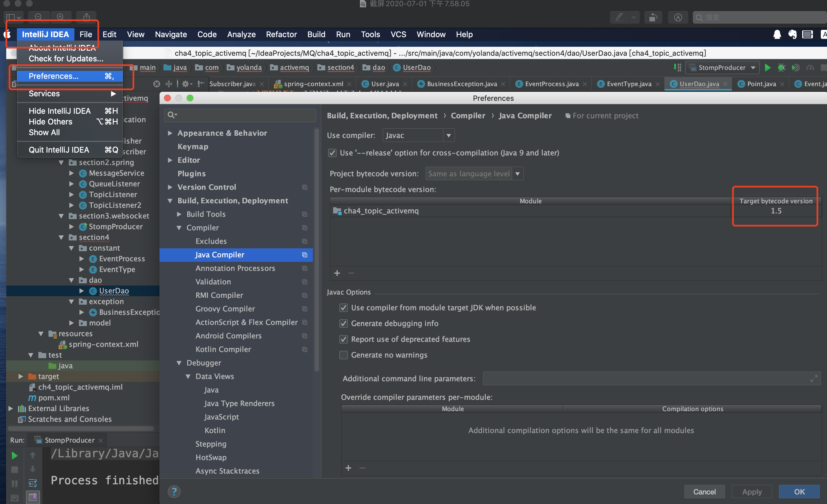The image size is (827, 504).
Task: Click the Cancel button
Action: point(704,492)
